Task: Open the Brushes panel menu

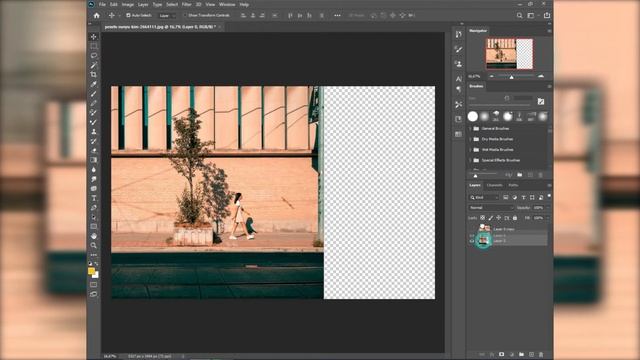Action: [549, 87]
